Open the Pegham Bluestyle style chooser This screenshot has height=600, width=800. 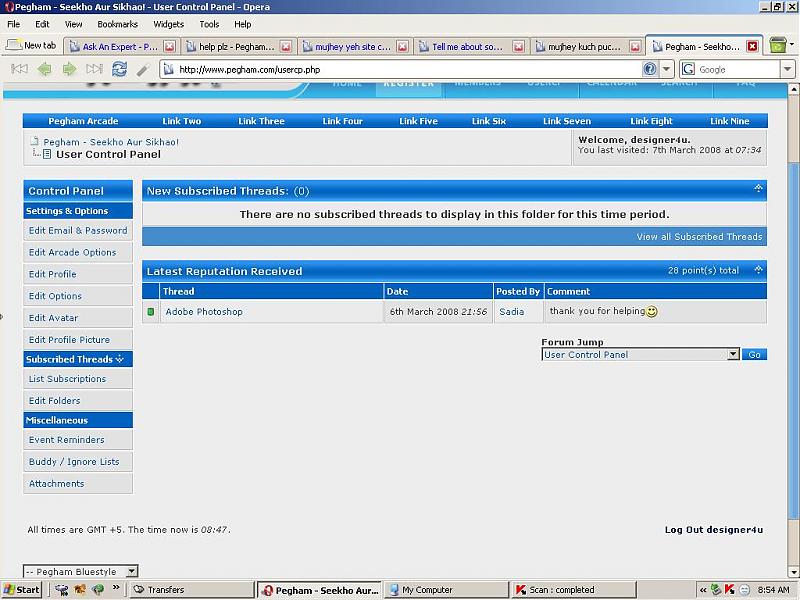pos(132,572)
